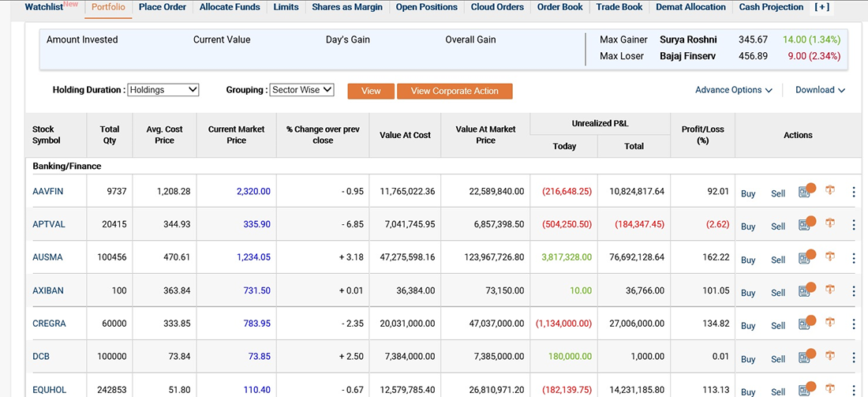Open the three-dot menu for AXIBAN

pyautogui.click(x=853, y=291)
